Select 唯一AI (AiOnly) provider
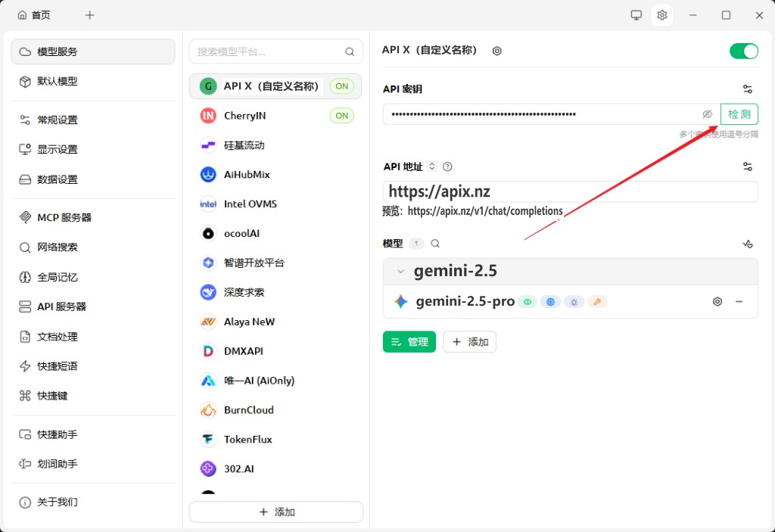 coord(275,380)
